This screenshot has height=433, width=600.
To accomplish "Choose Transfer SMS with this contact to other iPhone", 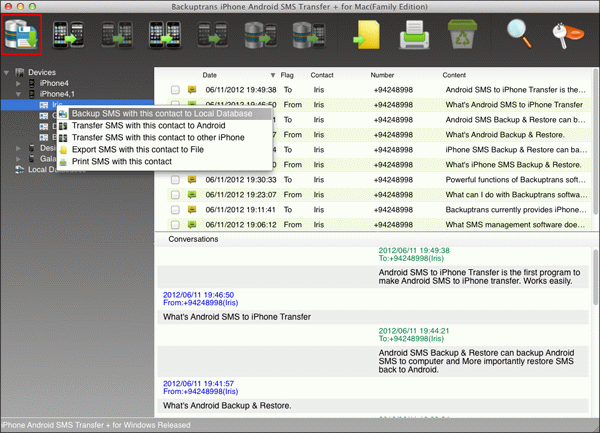I will [165, 137].
